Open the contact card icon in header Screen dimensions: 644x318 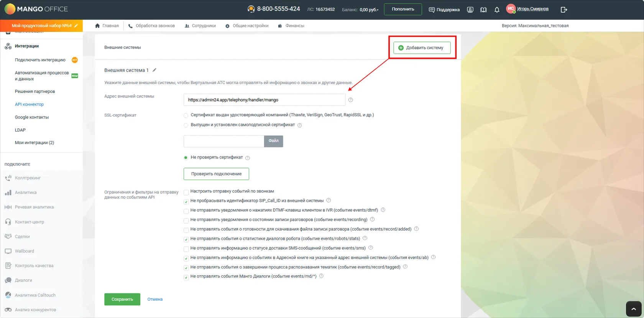click(x=470, y=10)
